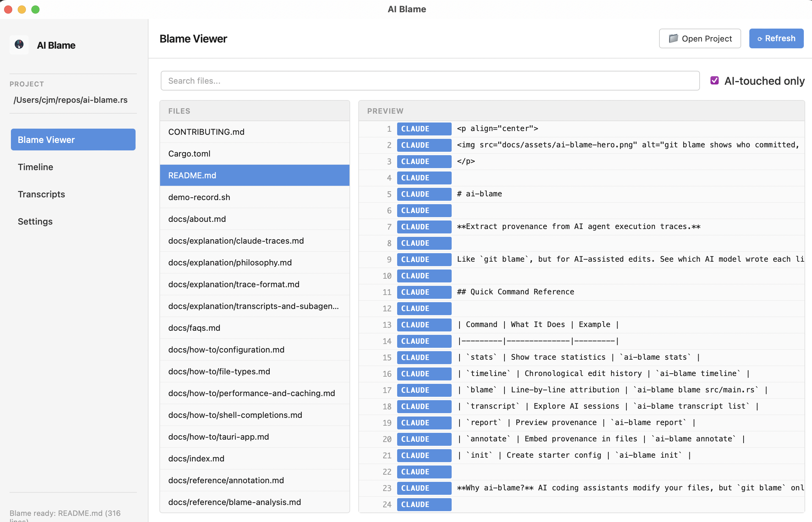Click the Open Project button
The image size is (812, 522).
(x=700, y=38)
